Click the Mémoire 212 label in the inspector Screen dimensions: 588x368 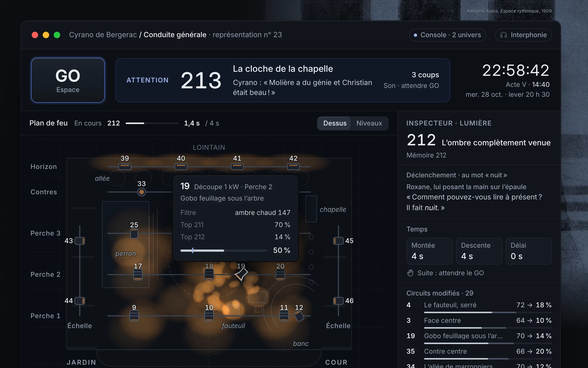click(426, 155)
